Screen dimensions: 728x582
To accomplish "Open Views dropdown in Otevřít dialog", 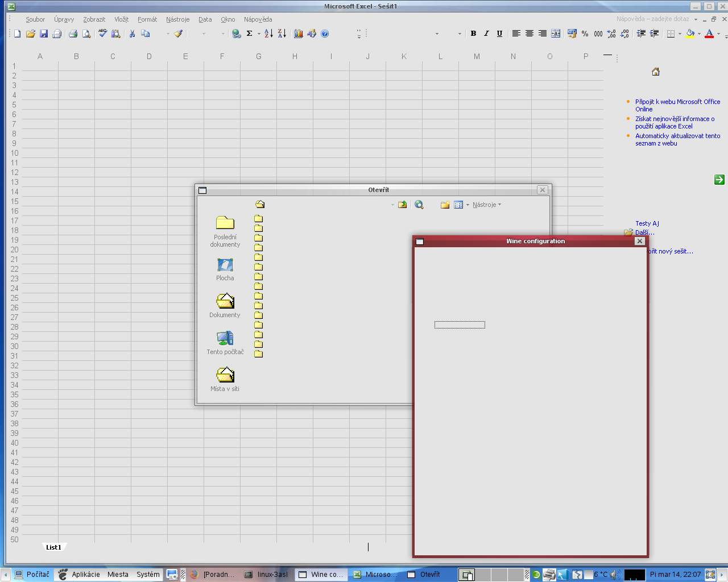I will tap(468, 205).
